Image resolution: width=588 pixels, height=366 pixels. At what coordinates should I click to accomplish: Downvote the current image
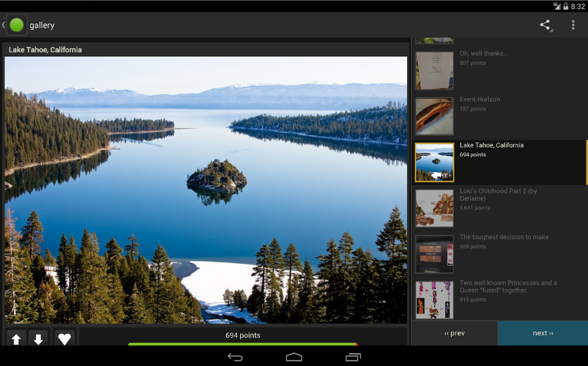click(38, 339)
